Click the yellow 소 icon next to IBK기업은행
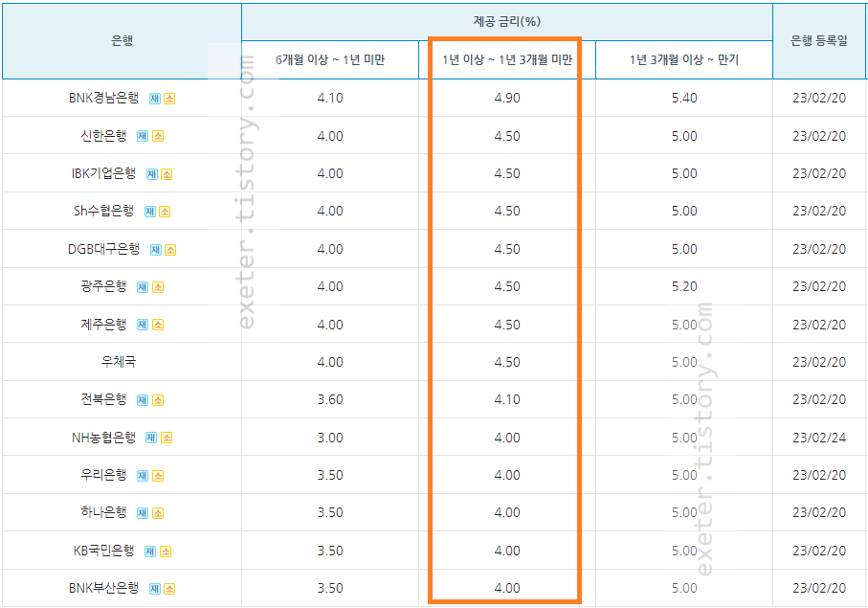 pos(167,174)
